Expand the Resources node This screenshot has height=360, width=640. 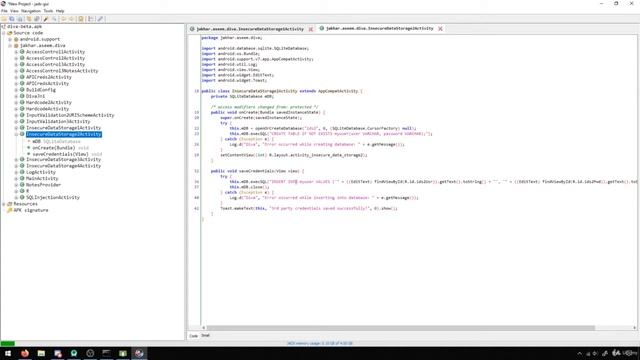click(4, 204)
